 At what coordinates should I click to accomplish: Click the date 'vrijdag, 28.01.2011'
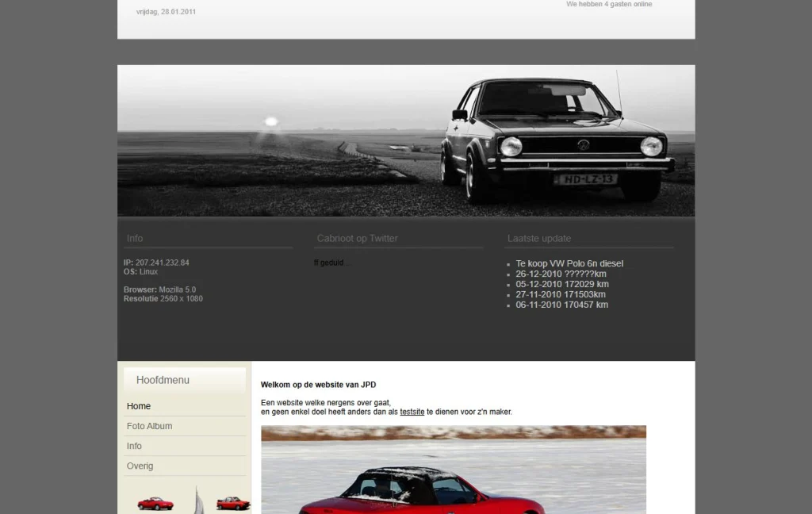click(x=166, y=12)
